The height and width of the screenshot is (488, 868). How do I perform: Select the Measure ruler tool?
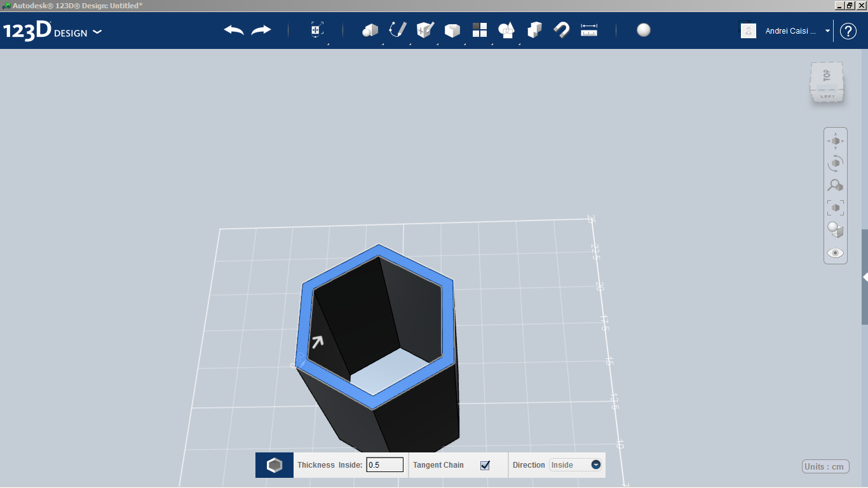pyautogui.click(x=589, y=30)
